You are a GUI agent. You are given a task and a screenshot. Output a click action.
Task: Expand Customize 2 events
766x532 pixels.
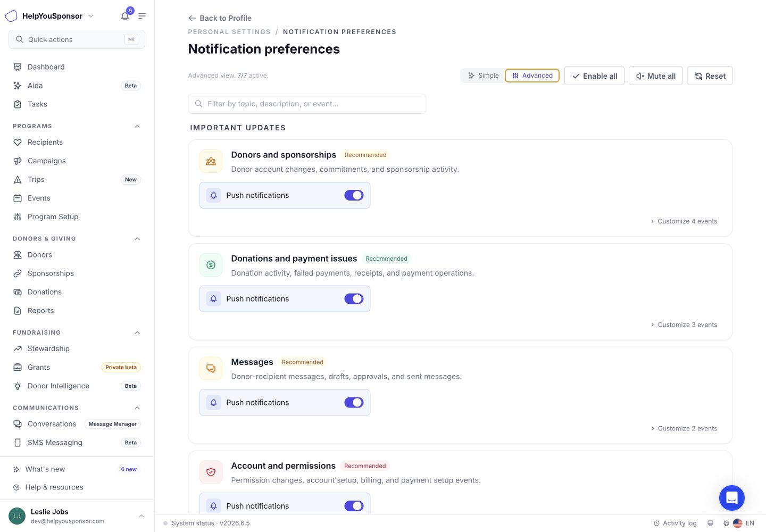pos(684,428)
